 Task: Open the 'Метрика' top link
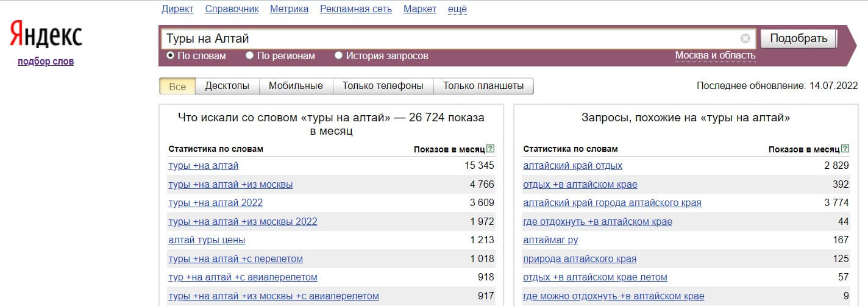[289, 9]
